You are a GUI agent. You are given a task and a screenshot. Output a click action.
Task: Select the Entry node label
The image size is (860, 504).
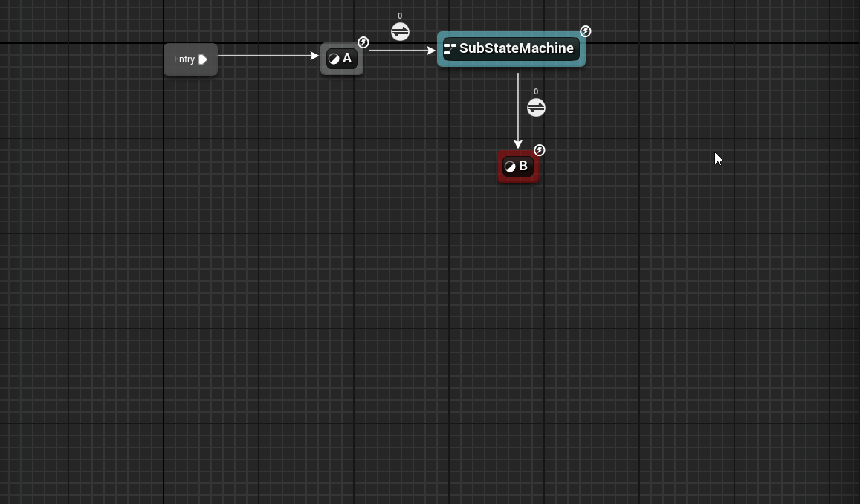(x=184, y=59)
